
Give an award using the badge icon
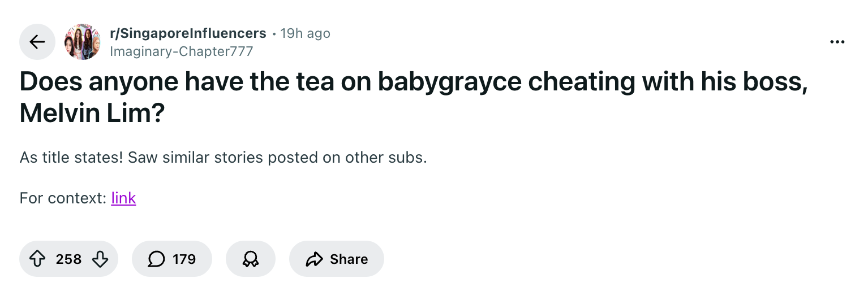(x=251, y=259)
